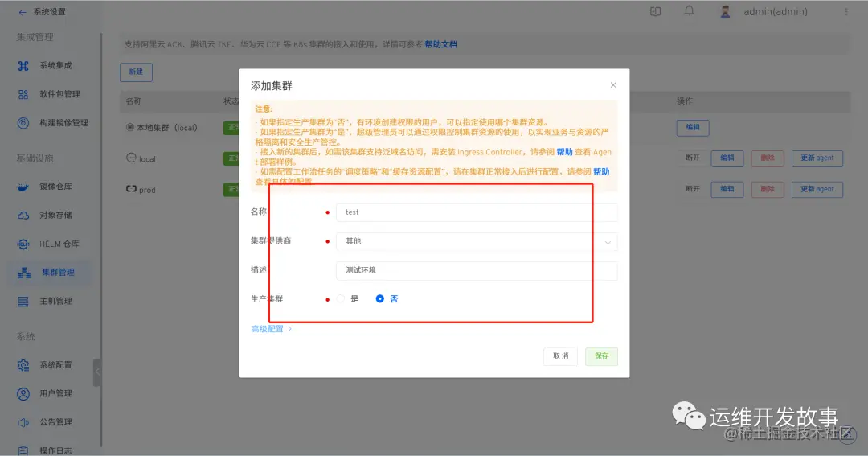The height and width of the screenshot is (456, 868).
Task: Go back using the arrow beside 系统设置
Action: click(23, 12)
